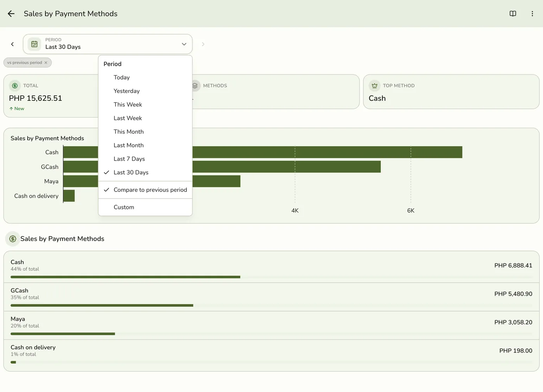
Task: Step to the previous period with left chevron
Action: coord(12,44)
